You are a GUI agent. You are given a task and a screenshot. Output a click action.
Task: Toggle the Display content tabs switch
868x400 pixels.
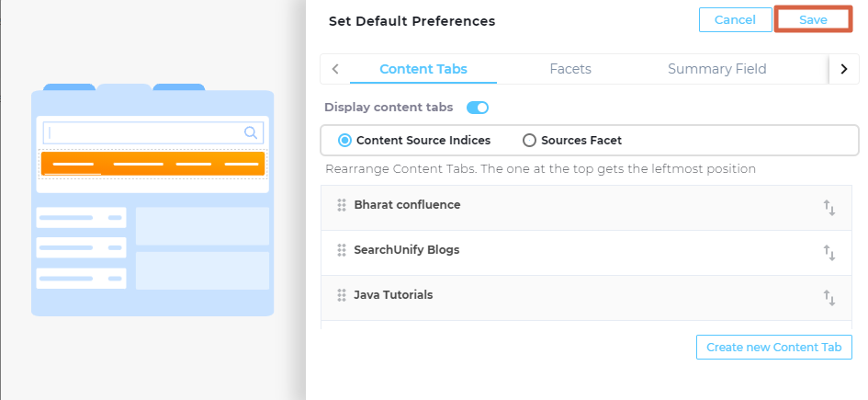pyautogui.click(x=478, y=108)
